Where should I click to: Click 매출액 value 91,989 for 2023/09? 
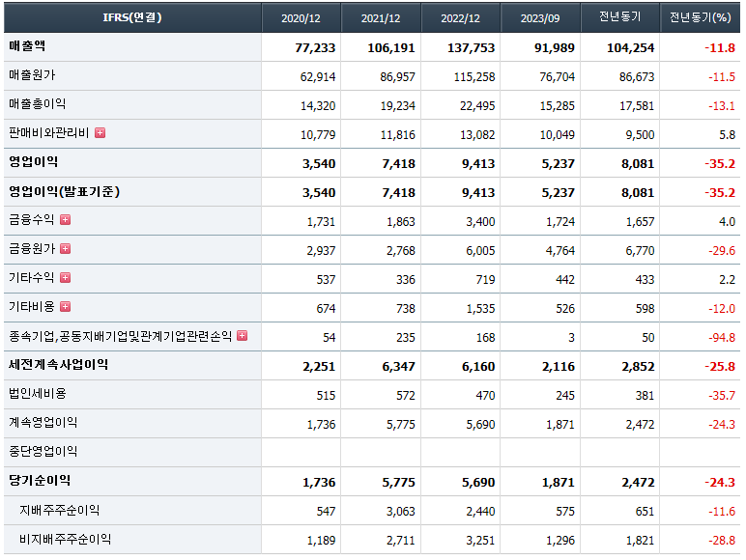click(555, 48)
